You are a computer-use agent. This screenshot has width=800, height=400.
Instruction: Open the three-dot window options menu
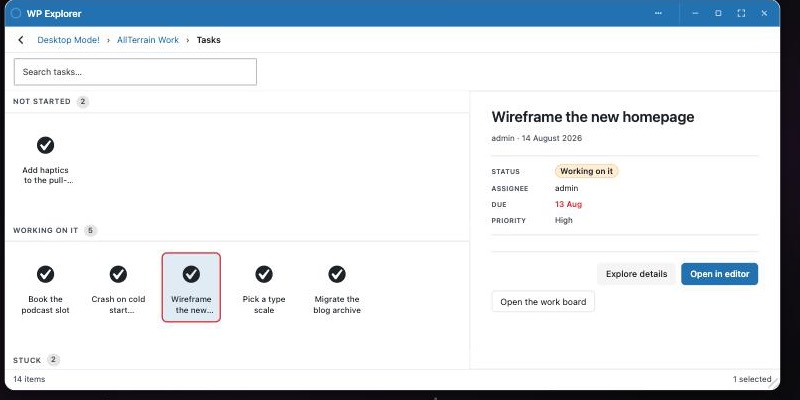(658, 13)
